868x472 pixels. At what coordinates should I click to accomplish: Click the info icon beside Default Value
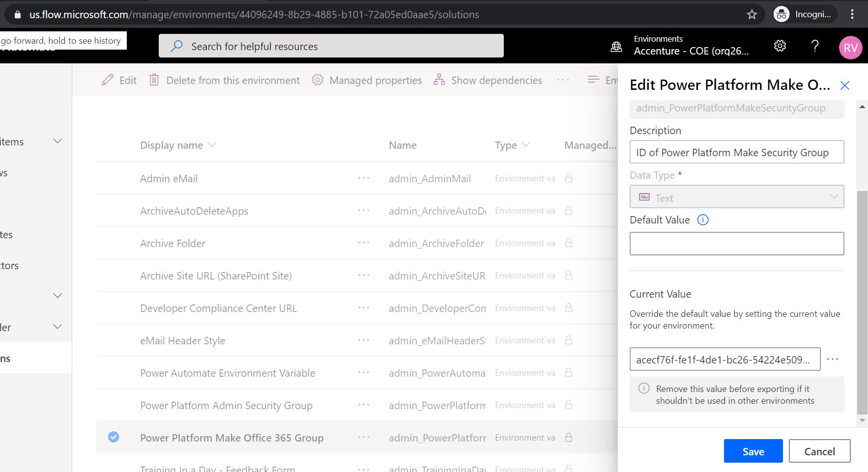pos(703,220)
